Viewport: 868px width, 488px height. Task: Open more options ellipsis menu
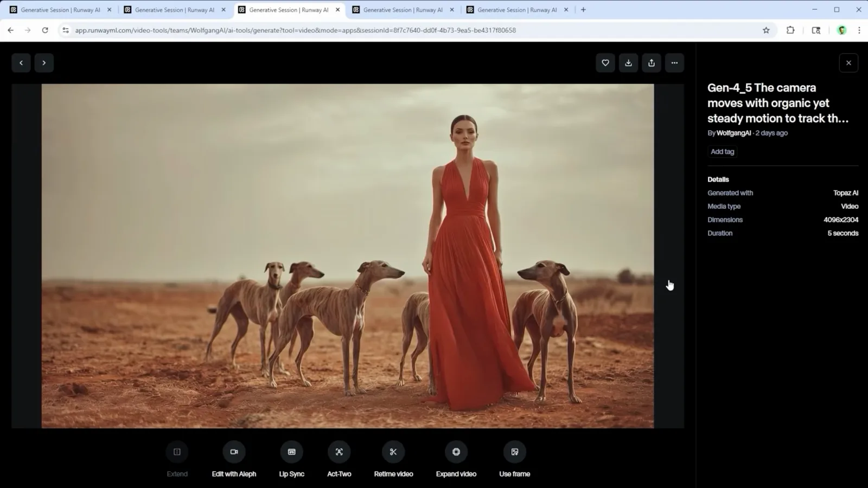pos(674,63)
